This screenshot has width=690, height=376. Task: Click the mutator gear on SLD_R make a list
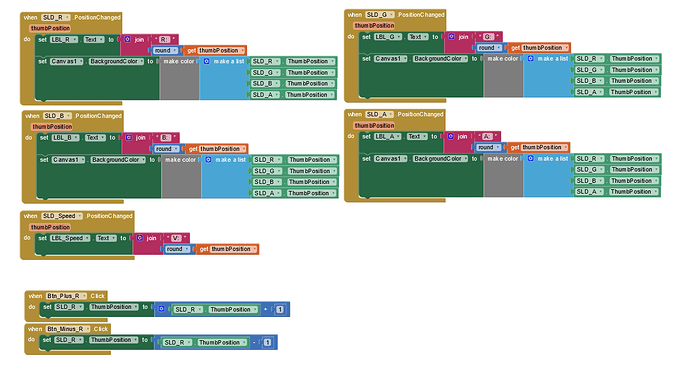click(x=207, y=61)
